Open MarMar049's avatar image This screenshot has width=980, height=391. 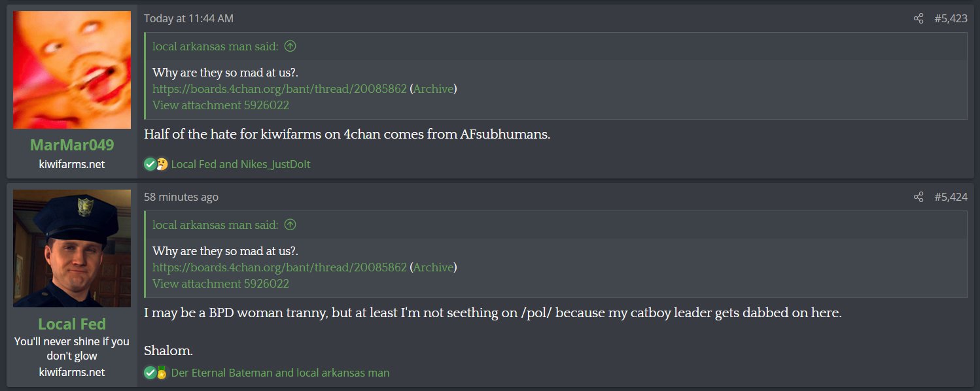coord(72,70)
